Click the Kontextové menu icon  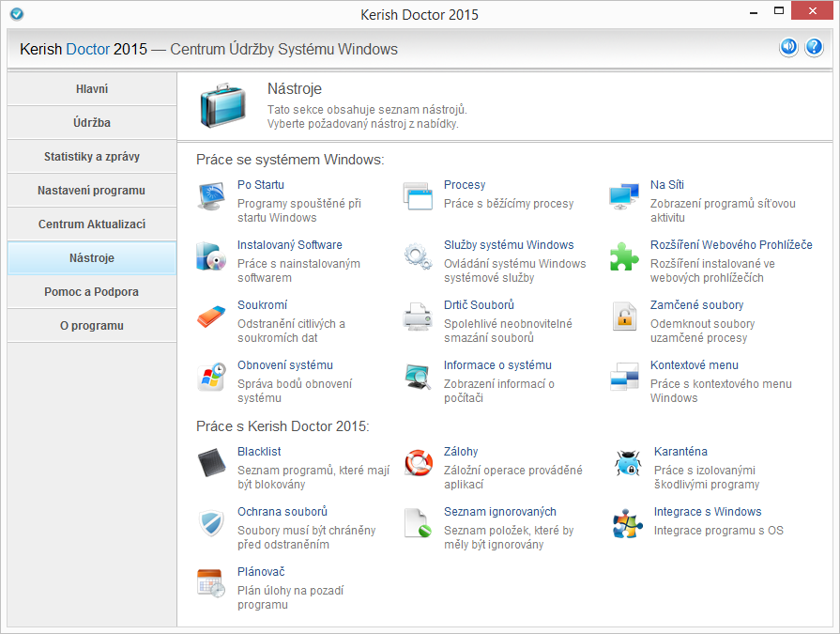[624, 377]
